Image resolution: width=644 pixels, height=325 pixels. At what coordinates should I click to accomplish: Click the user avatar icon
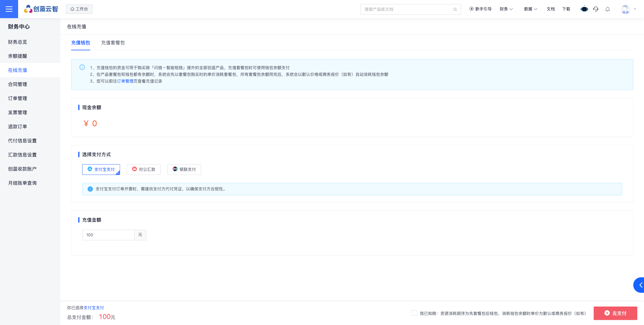[x=625, y=9]
